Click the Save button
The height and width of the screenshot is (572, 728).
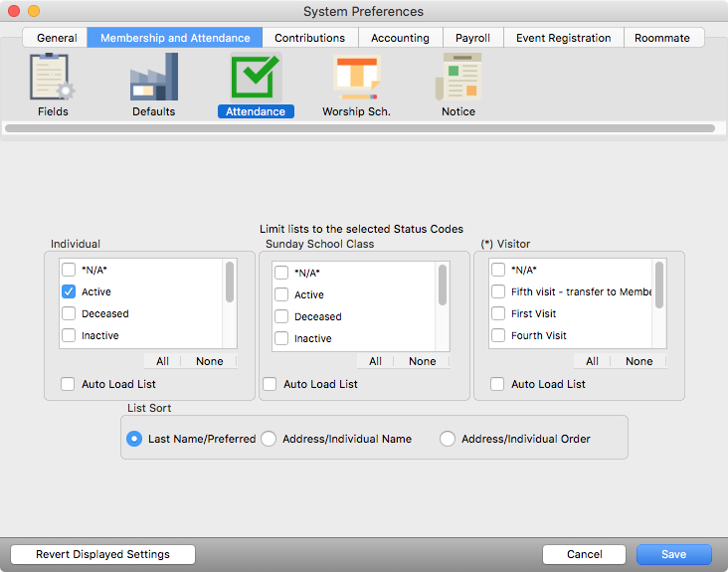pyautogui.click(x=673, y=554)
